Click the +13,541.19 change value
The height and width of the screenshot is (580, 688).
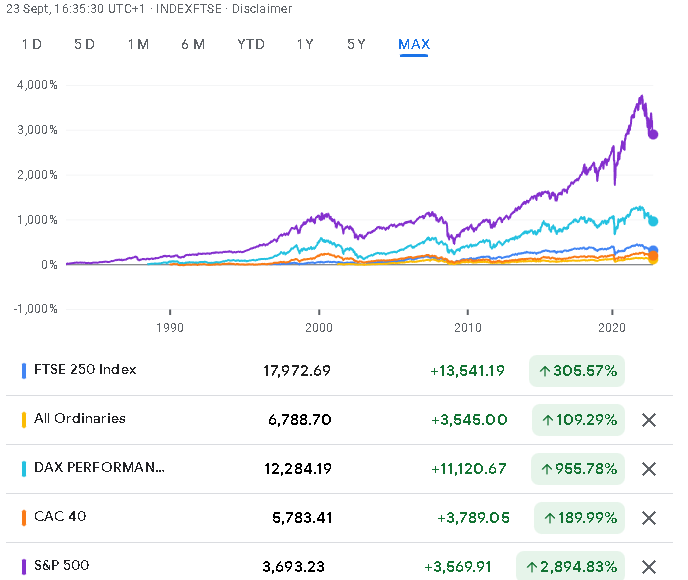coord(467,371)
